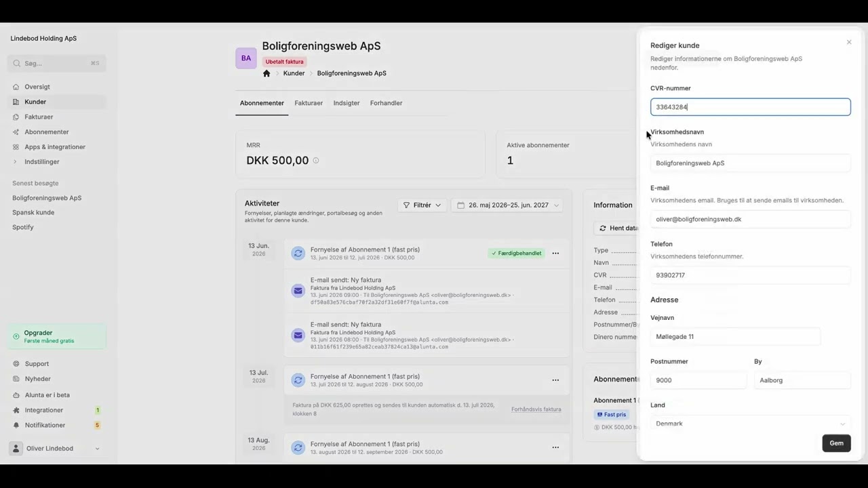Click the Oversigt sidebar icon

pos(16,87)
